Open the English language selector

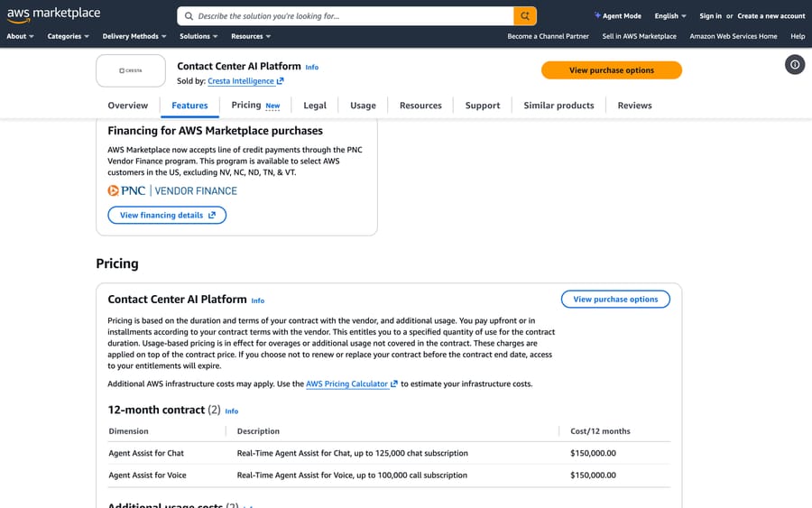click(x=670, y=16)
